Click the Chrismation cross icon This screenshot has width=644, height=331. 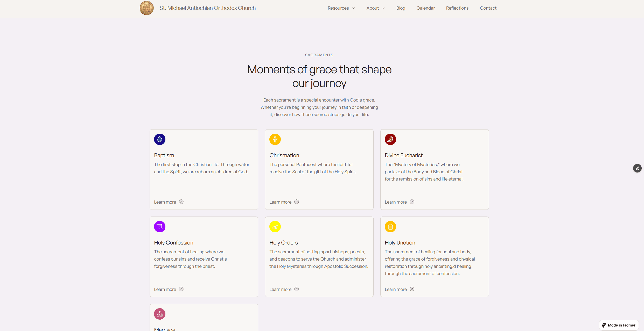(275, 139)
